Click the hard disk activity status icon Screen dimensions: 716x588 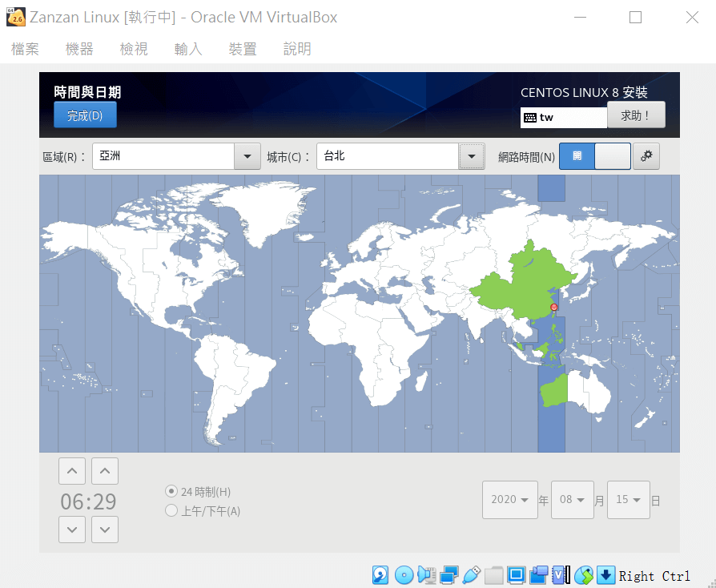[x=380, y=575]
